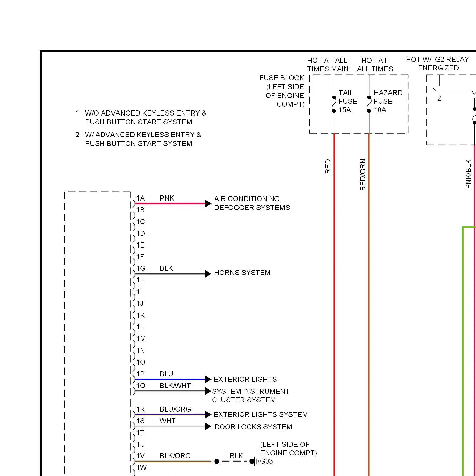Click the 1V pin label
Image resolution: width=476 pixels, height=476 pixels.
[x=140, y=456]
